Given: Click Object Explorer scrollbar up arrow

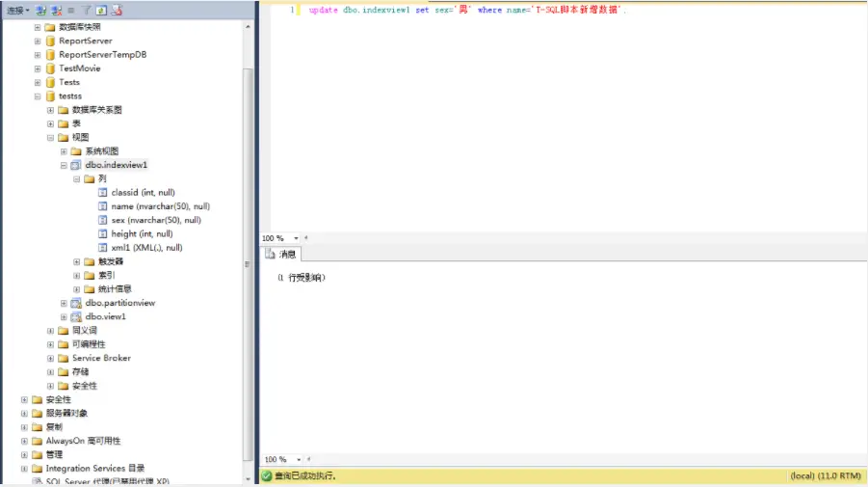Looking at the screenshot, I should coord(248,27).
